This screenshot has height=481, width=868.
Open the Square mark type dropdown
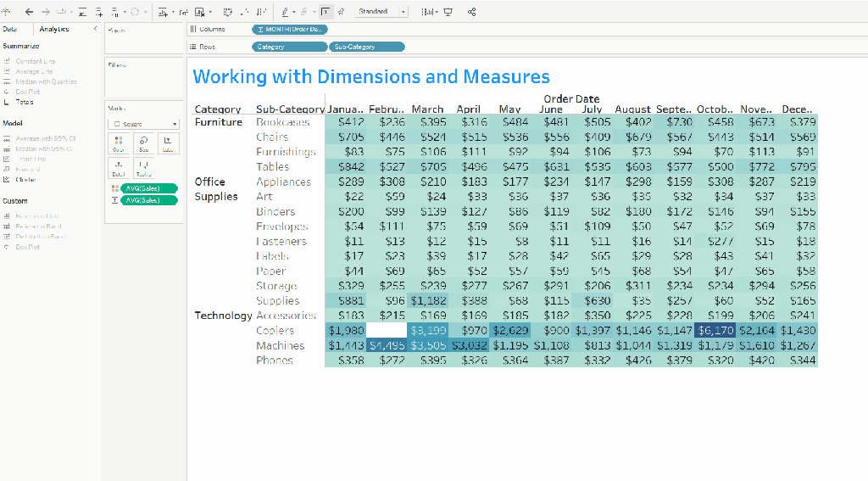click(x=142, y=124)
